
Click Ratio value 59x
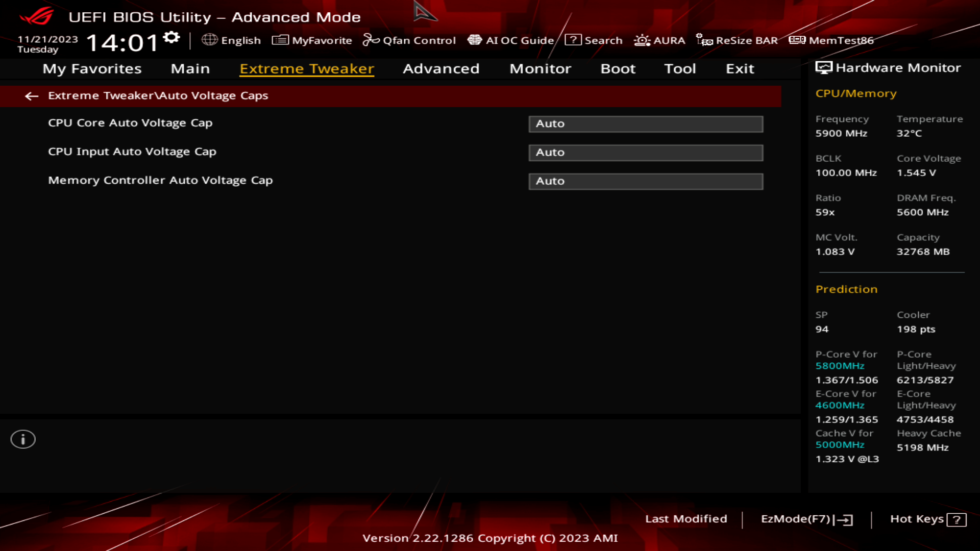point(825,212)
